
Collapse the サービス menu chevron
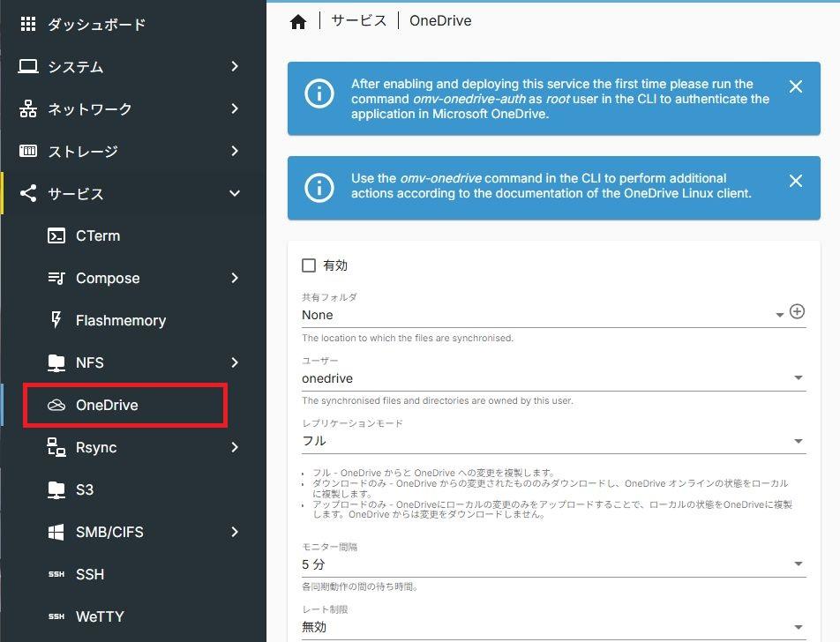234,193
